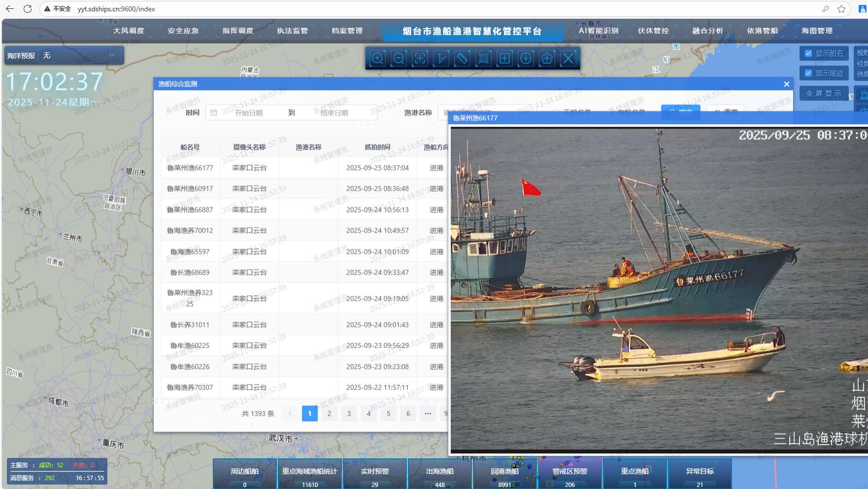Viewport: 868px width, 489px height.
Task: Select the row for 鲁海渔养70012
Action: pyautogui.click(x=305, y=230)
